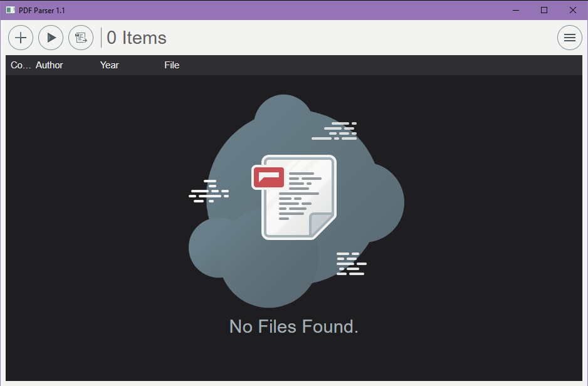Click the red comment flag on the document
The height and width of the screenshot is (386, 588).
coord(268,177)
